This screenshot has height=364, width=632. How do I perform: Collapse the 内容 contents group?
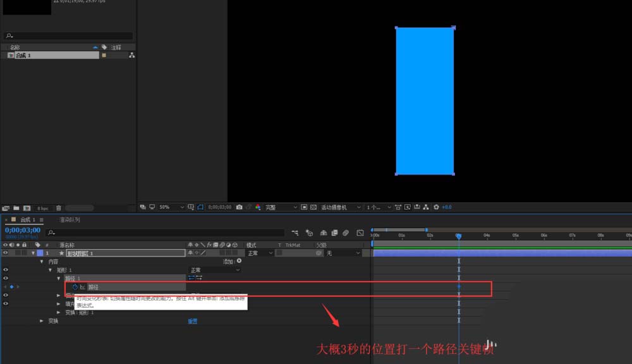[x=42, y=262]
